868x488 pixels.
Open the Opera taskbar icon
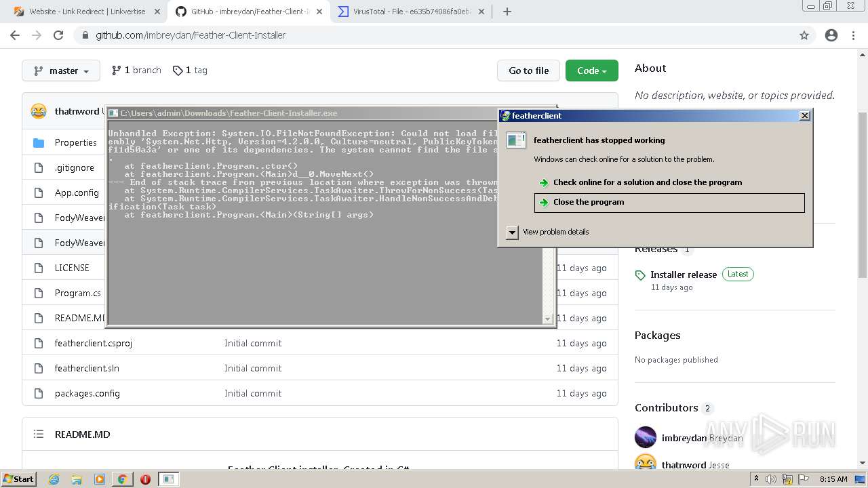click(145, 479)
